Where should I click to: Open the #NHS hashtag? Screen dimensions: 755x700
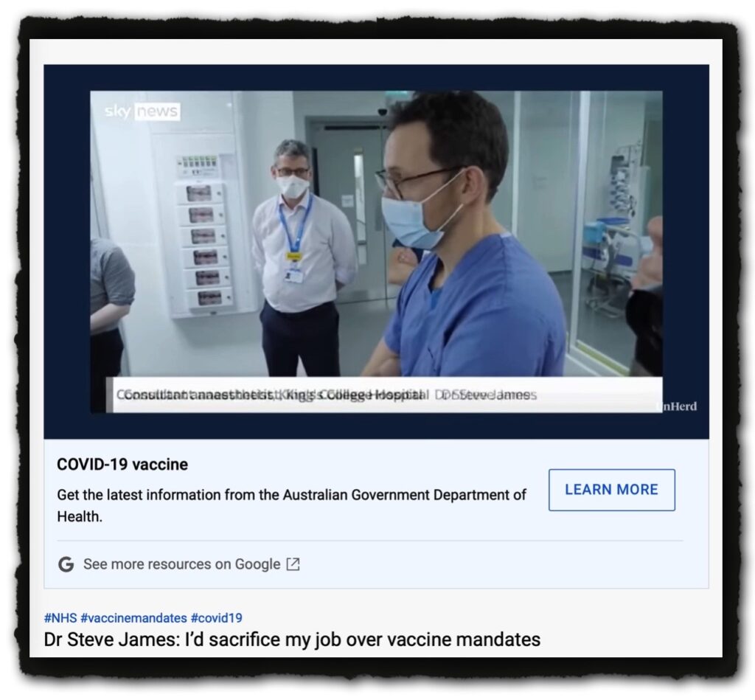[60, 618]
